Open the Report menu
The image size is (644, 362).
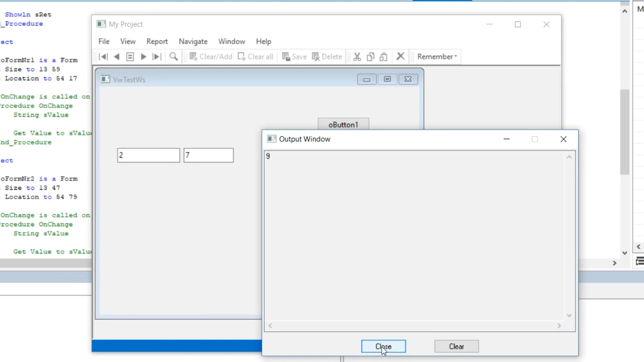(157, 42)
